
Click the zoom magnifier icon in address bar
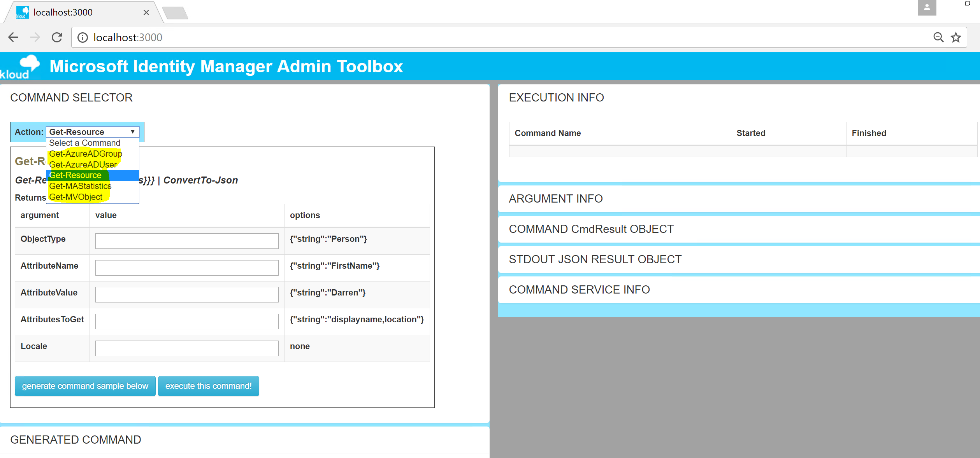938,37
